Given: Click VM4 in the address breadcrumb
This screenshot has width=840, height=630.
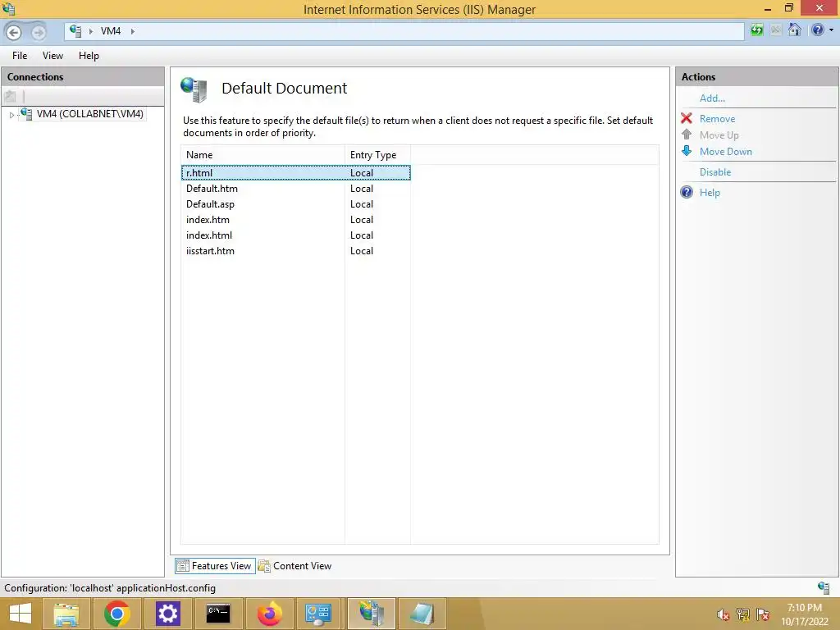Looking at the screenshot, I should click(x=111, y=31).
